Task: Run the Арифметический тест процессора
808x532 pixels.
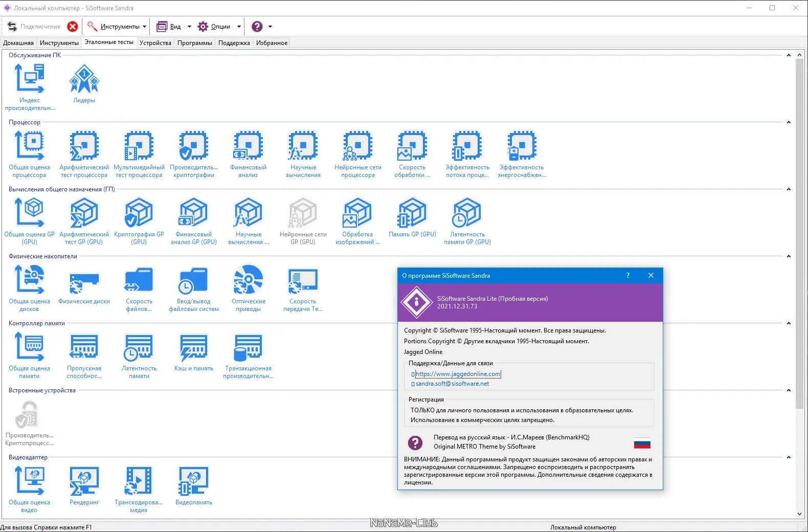Action: tap(84, 154)
